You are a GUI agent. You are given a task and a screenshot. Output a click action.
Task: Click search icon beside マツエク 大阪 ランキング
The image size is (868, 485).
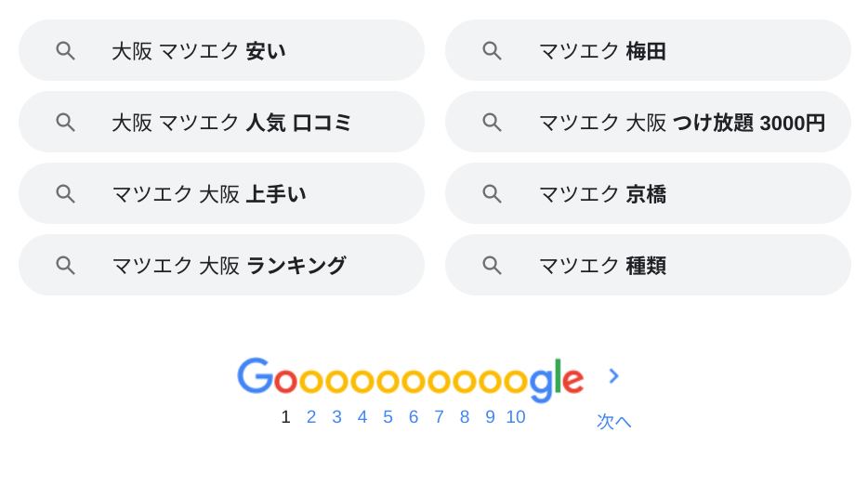pos(65,265)
